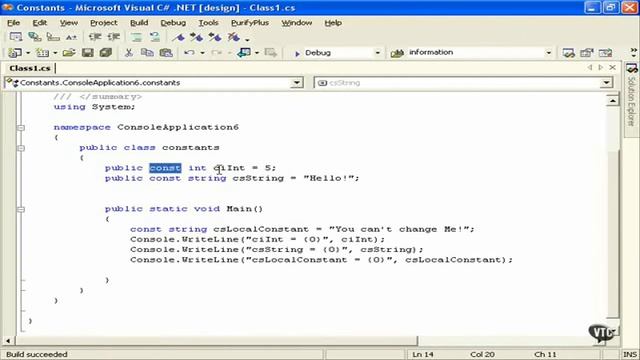Image resolution: width=640 pixels, height=360 pixels.
Task: Click the Copy icon
Action: click(x=147, y=53)
